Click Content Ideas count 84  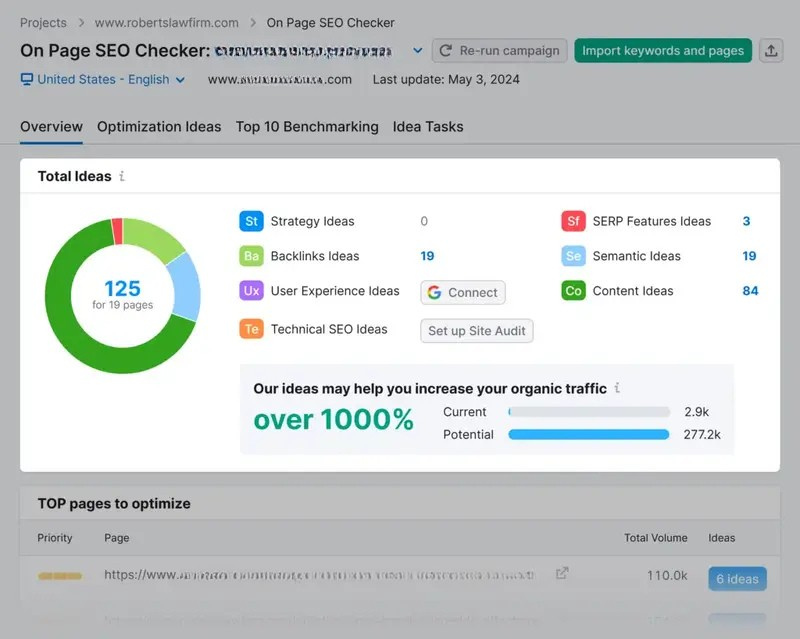750,290
